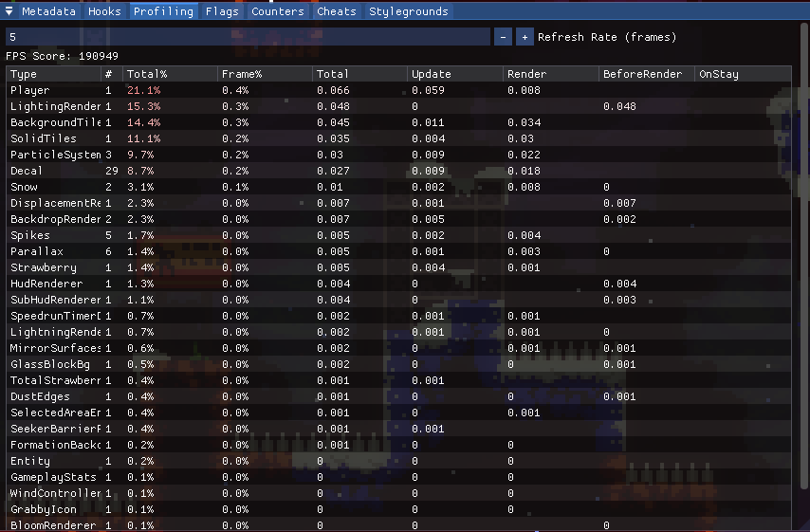The height and width of the screenshot is (532, 810).
Task: Select the DustEdges row name
Action: 40,396
